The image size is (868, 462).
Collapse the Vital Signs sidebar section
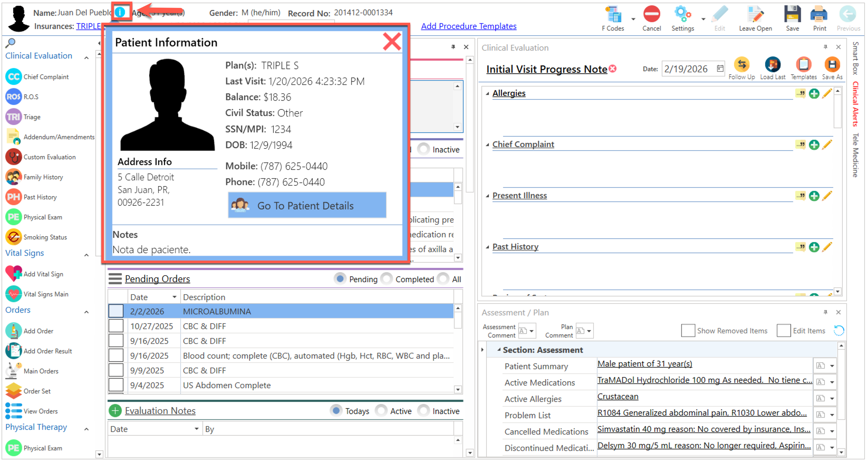[x=86, y=255]
